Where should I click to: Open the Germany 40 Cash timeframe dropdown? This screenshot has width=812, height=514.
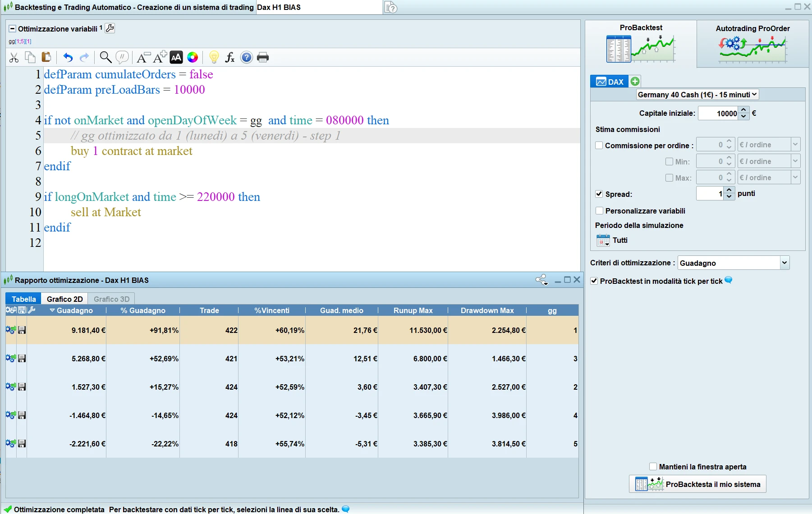pyautogui.click(x=697, y=95)
